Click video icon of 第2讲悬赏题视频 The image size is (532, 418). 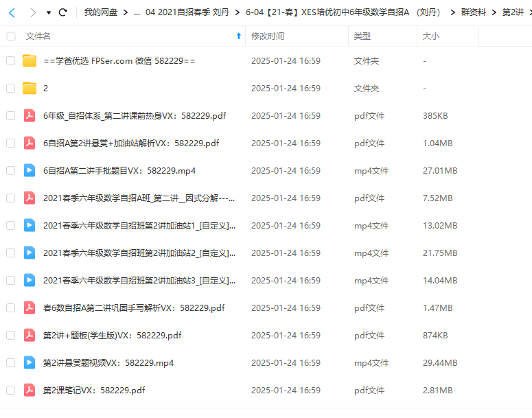pyautogui.click(x=30, y=362)
